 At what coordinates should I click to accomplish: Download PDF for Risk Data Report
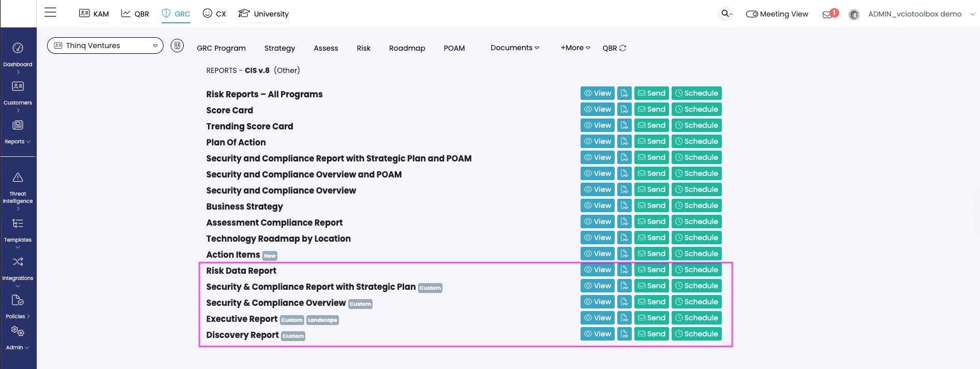[625, 270]
